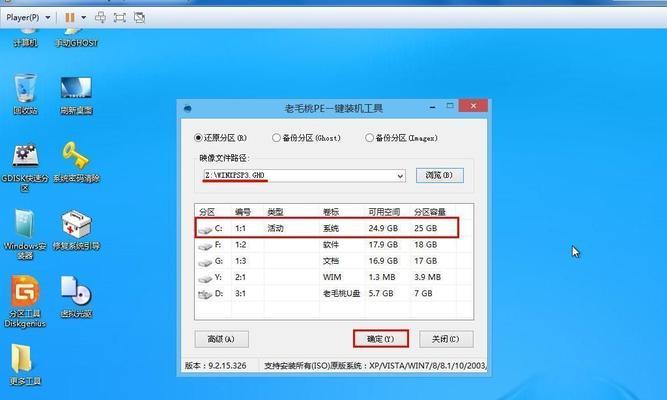Select the 手动GHOST desktop shortcut label
Viewport: 667px width, 400px height.
coord(77,43)
